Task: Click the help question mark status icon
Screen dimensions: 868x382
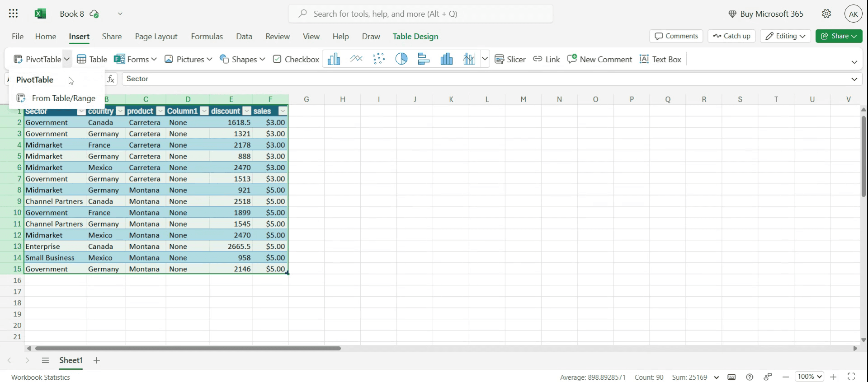Action: (x=750, y=377)
